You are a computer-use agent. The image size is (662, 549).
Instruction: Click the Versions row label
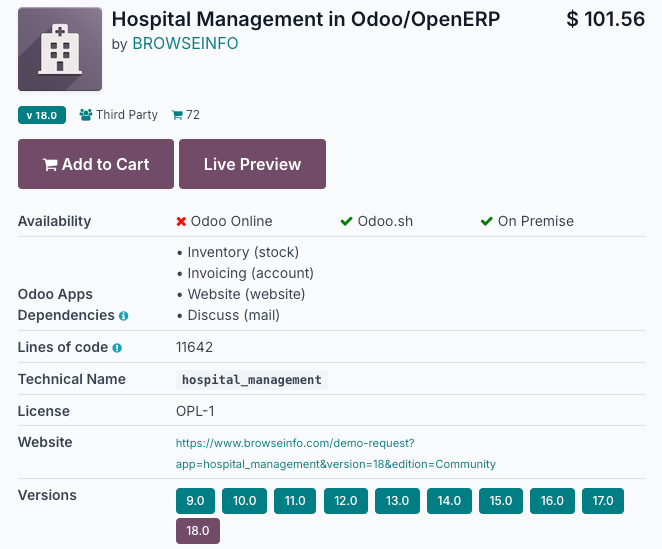coord(47,495)
